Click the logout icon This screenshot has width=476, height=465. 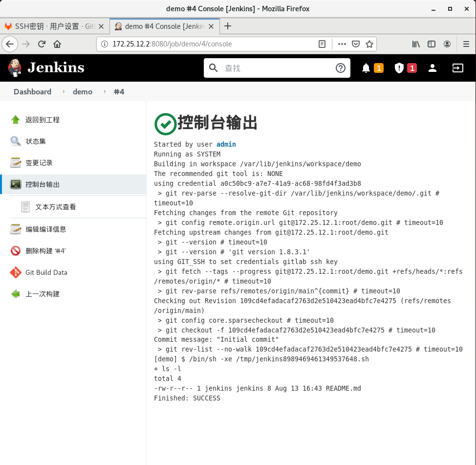pyautogui.click(x=457, y=68)
